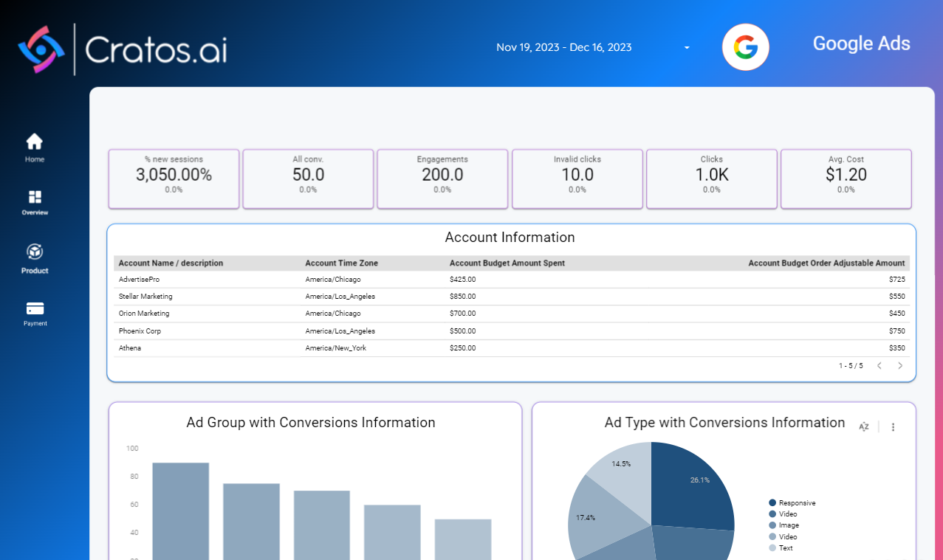The image size is (943, 560).
Task: Go to previous page of account table
Action: (879, 366)
